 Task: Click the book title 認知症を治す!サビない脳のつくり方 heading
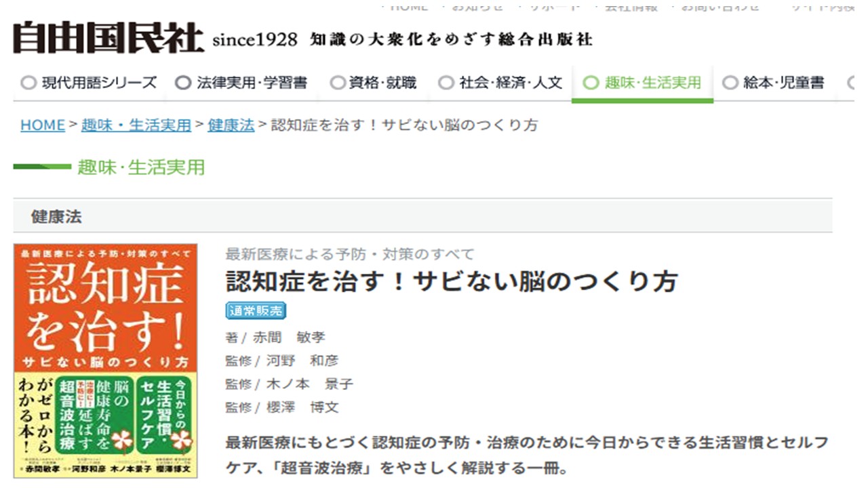click(451, 281)
